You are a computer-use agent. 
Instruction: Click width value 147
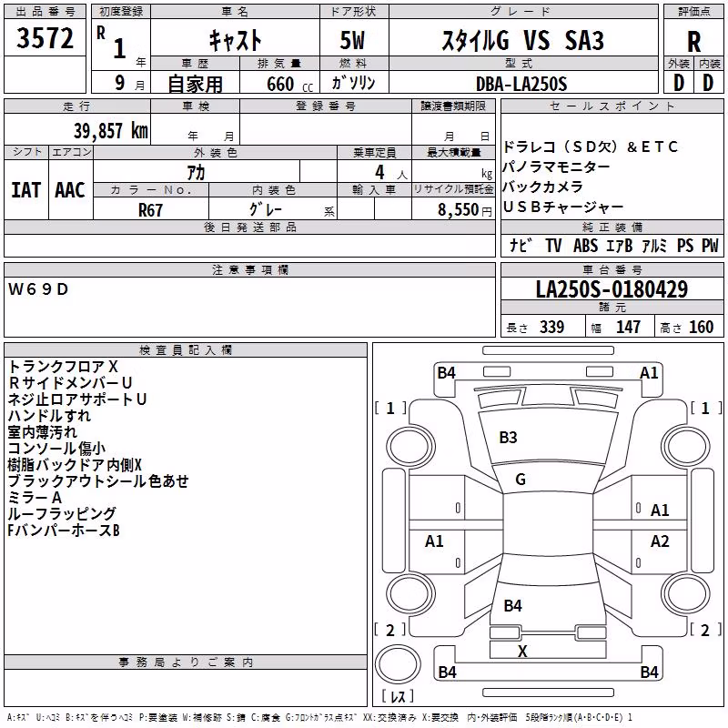pos(628,328)
